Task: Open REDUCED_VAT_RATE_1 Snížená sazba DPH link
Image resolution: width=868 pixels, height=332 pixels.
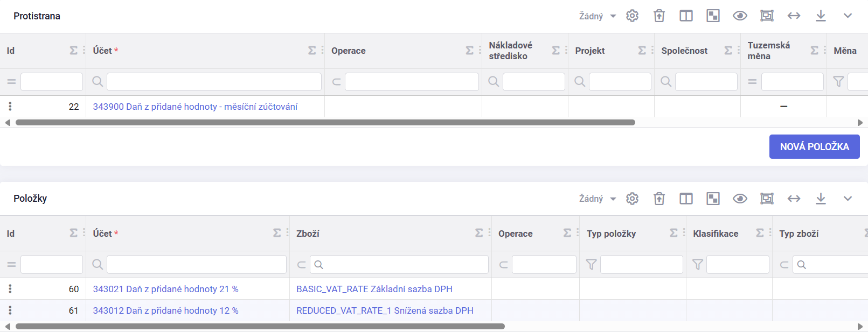Action: pyautogui.click(x=385, y=310)
